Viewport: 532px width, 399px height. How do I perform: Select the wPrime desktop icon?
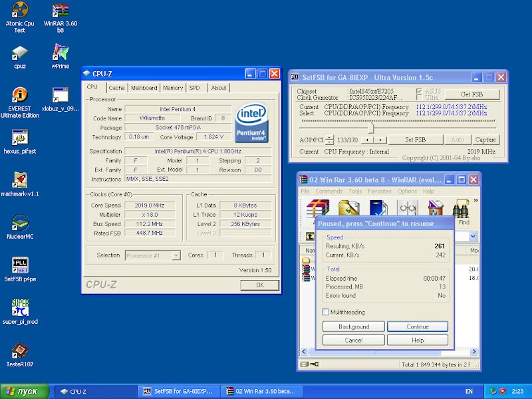61,57
